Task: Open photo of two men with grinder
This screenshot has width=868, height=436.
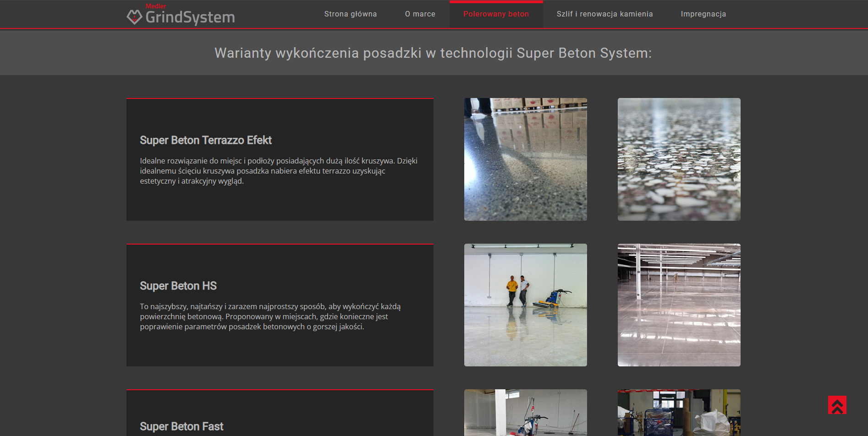Action: click(x=525, y=305)
